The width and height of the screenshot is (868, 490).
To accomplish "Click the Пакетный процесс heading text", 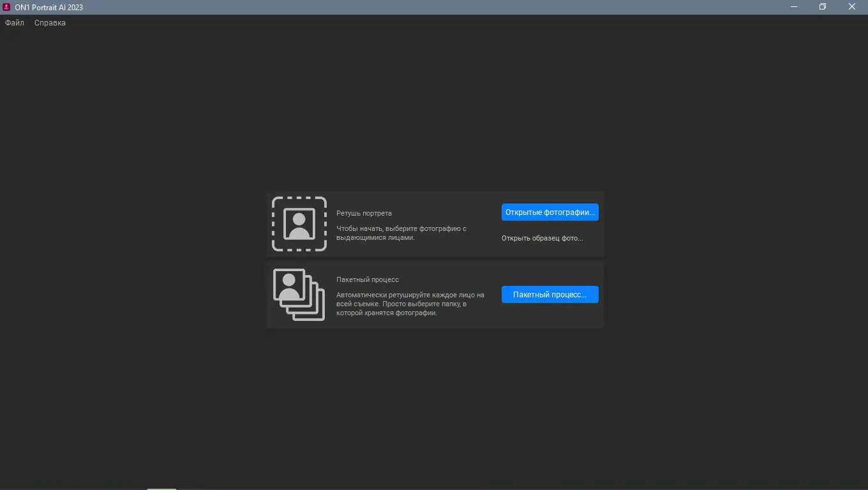I will pos(366,279).
